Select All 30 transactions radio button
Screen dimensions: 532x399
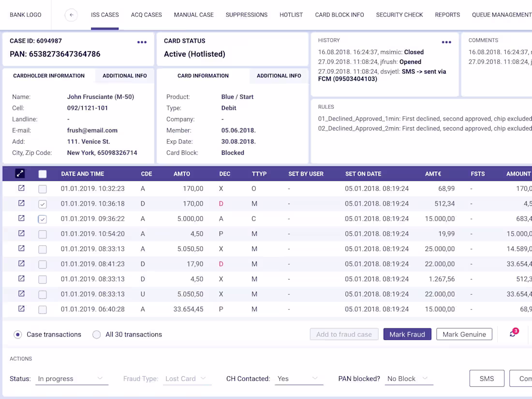click(x=97, y=335)
